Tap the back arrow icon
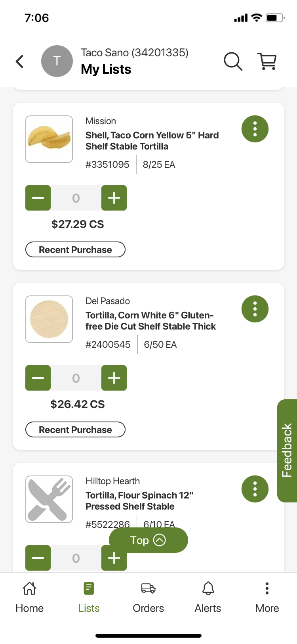297x644 pixels. pyautogui.click(x=20, y=61)
